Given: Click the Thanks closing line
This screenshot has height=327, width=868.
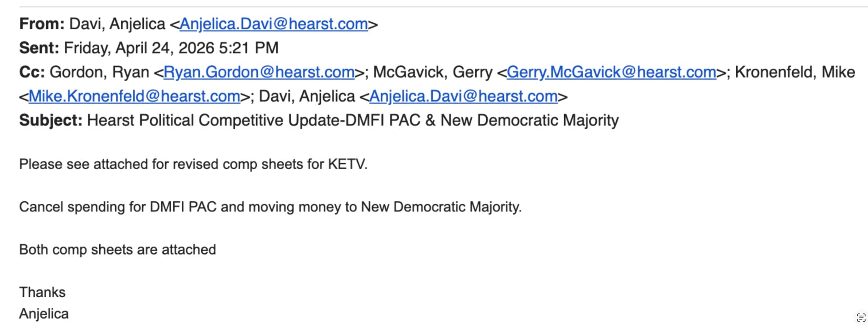Looking at the screenshot, I should point(42,293).
